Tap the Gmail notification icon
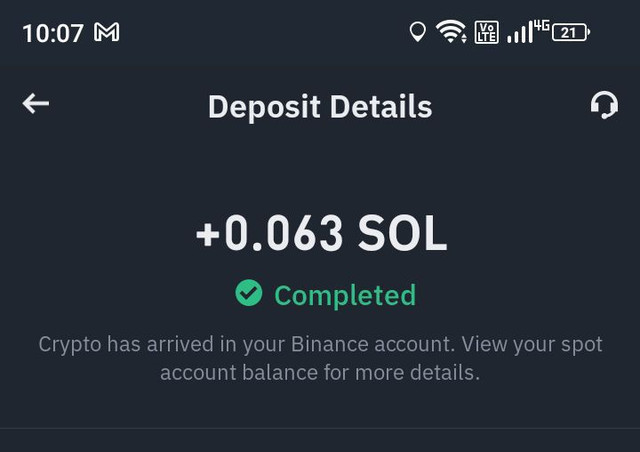This screenshot has height=452, width=640. (107, 32)
